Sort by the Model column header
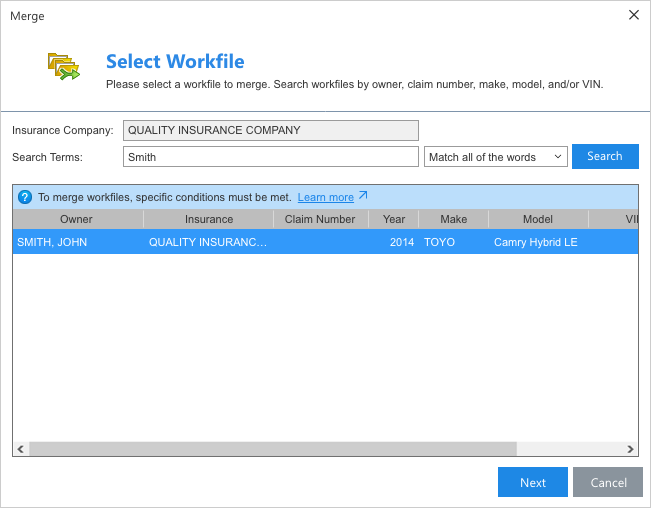 [537, 219]
